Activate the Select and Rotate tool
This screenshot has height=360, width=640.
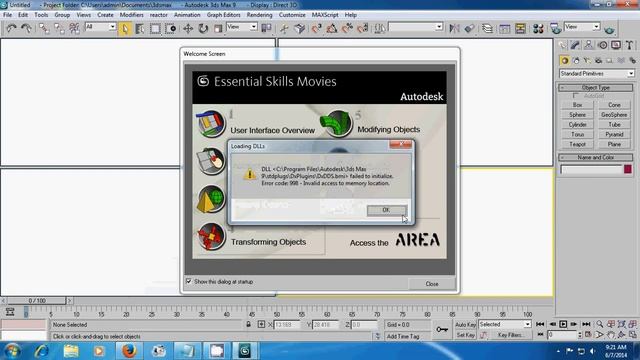point(203,28)
